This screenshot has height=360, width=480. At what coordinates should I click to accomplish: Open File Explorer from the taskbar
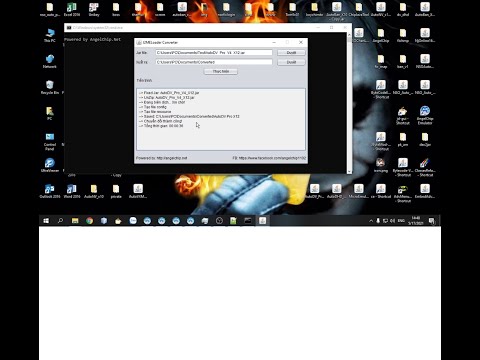tap(75, 221)
